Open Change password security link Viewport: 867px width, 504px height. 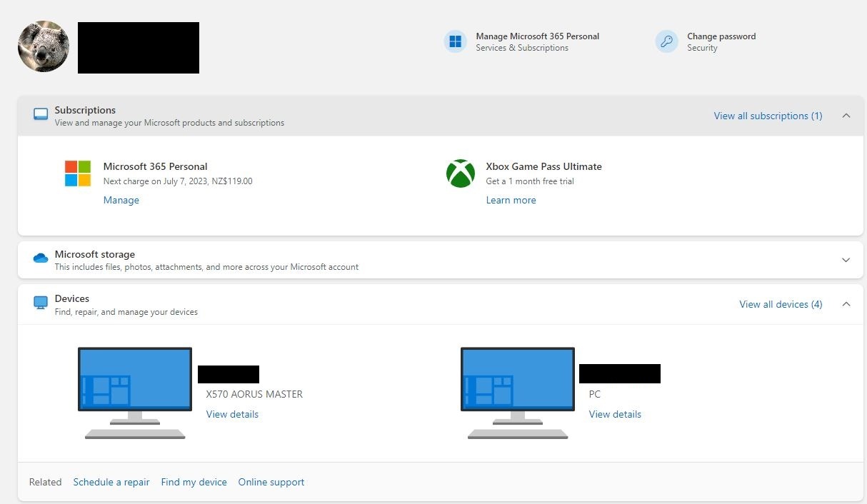721,36
